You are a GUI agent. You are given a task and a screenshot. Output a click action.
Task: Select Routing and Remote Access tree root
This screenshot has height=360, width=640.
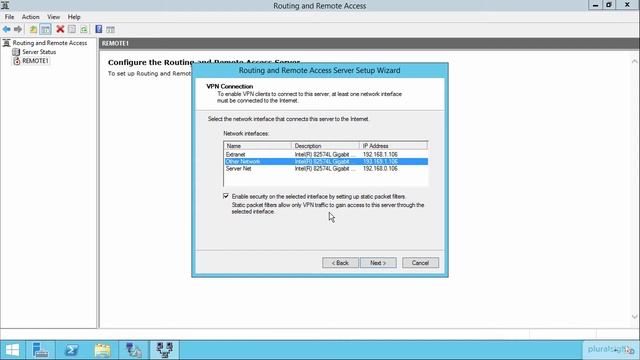pyautogui.click(x=50, y=43)
